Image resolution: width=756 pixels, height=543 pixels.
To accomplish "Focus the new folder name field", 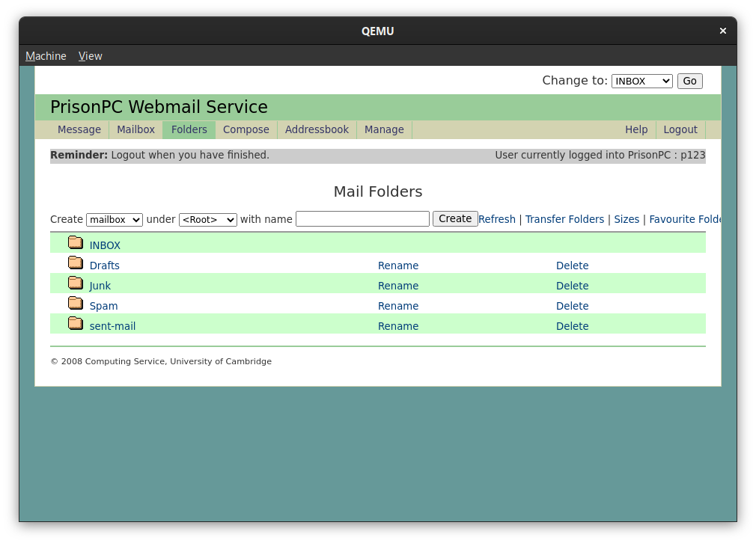I will 362,218.
